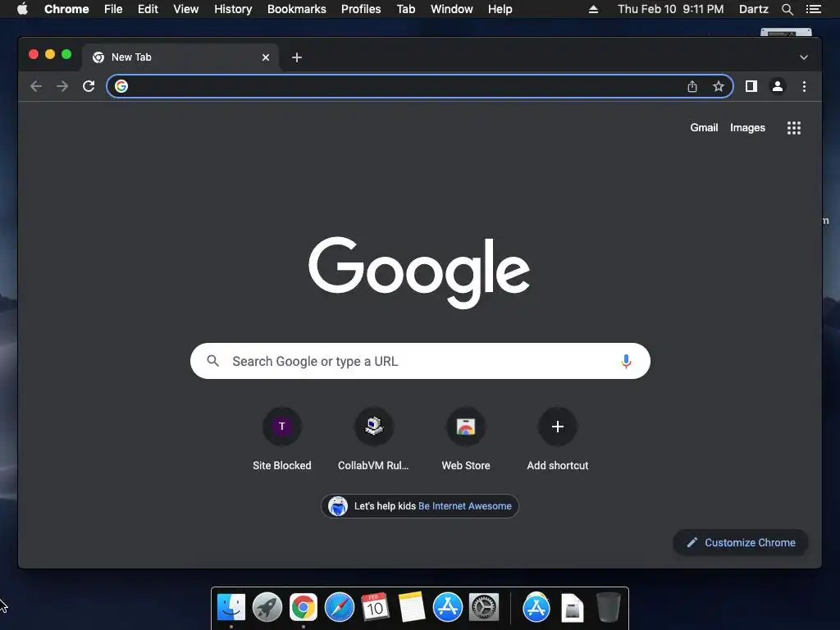This screenshot has height=630, width=840.
Task: Open the Edit menu
Action: pyautogui.click(x=148, y=9)
